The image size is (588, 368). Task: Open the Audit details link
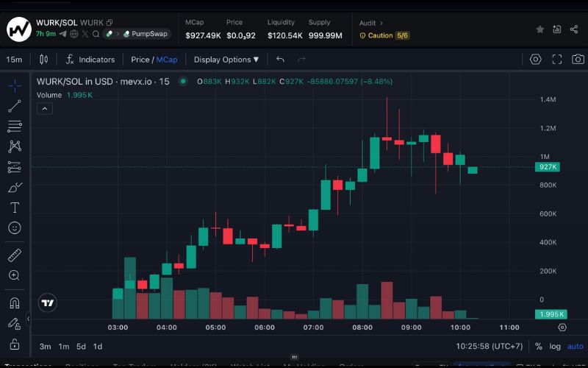371,24
